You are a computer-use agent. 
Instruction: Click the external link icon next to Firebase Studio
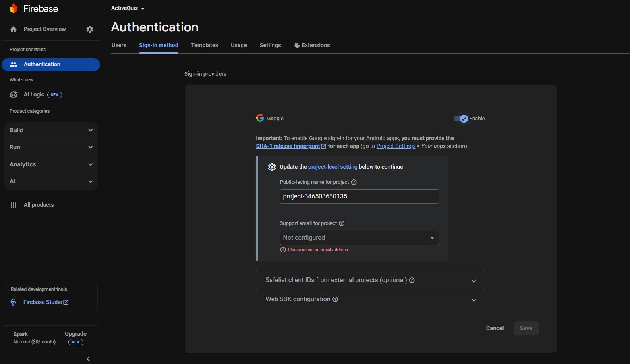[x=66, y=302]
